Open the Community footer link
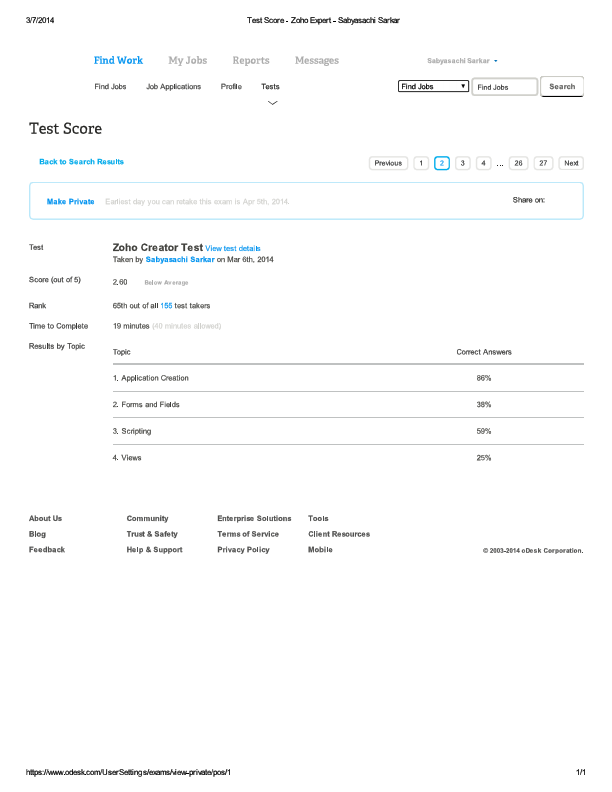Viewport: 612px width, 792px height. point(147,518)
